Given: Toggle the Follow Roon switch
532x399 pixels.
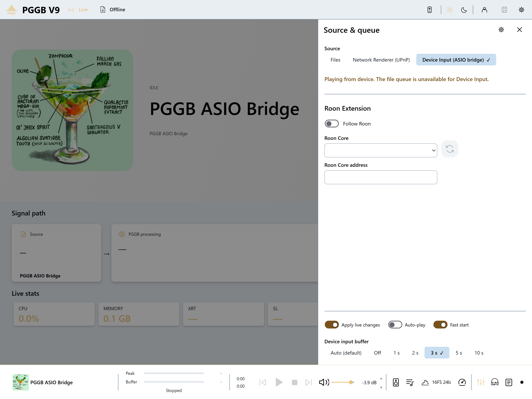Looking at the screenshot, I should click(x=331, y=124).
